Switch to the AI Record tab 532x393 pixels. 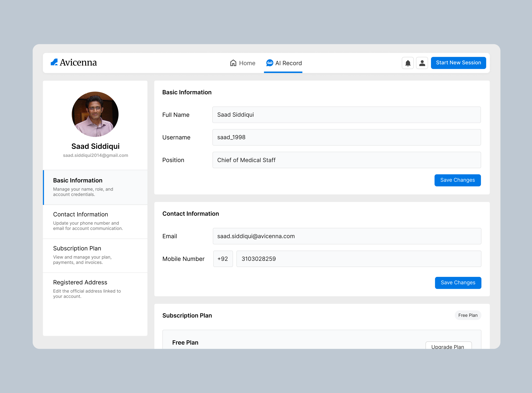click(x=284, y=63)
